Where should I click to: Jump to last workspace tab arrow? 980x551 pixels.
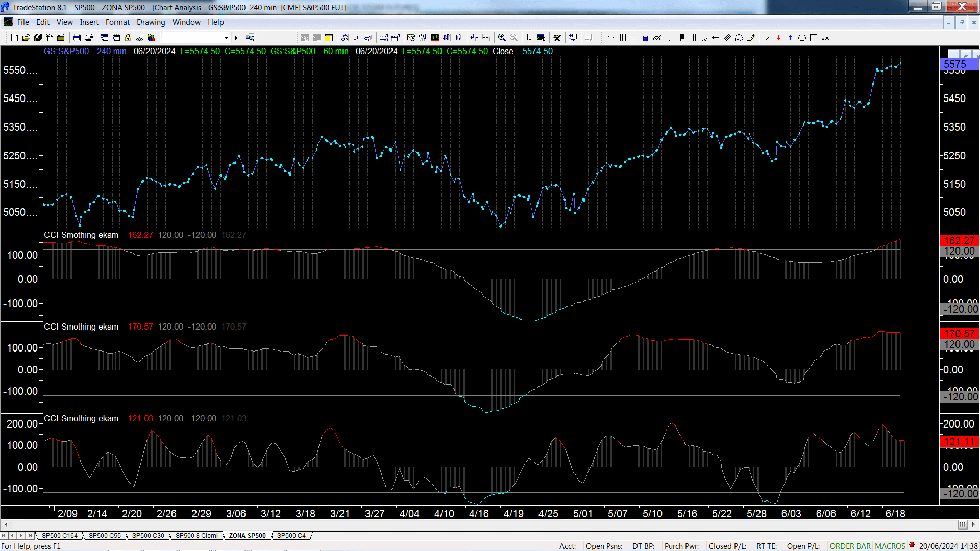(x=30, y=536)
